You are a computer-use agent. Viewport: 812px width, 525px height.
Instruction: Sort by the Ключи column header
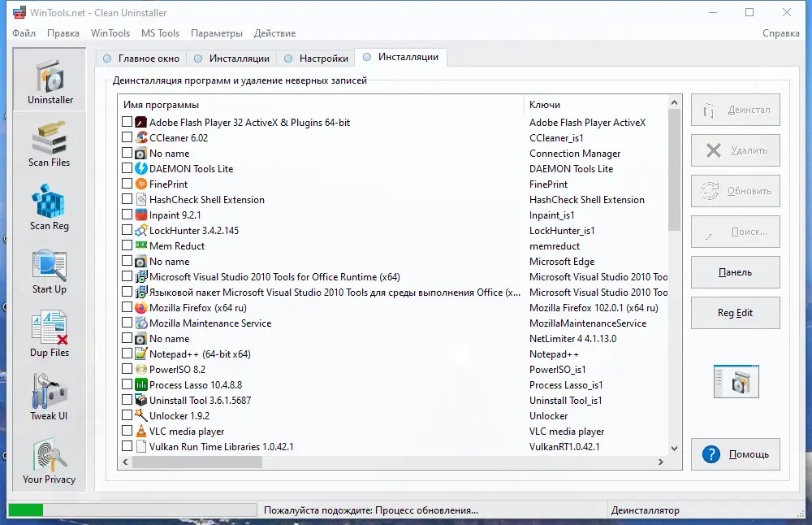pyautogui.click(x=596, y=105)
